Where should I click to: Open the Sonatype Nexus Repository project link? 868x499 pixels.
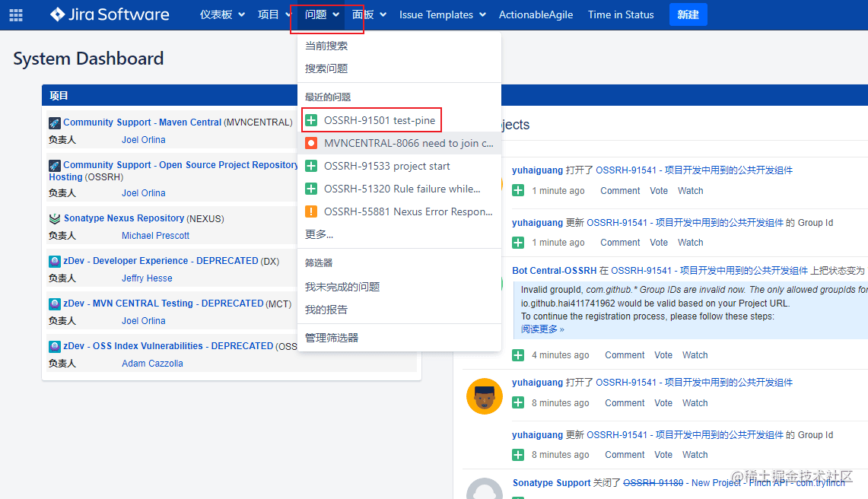pyautogui.click(x=124, y=218)
